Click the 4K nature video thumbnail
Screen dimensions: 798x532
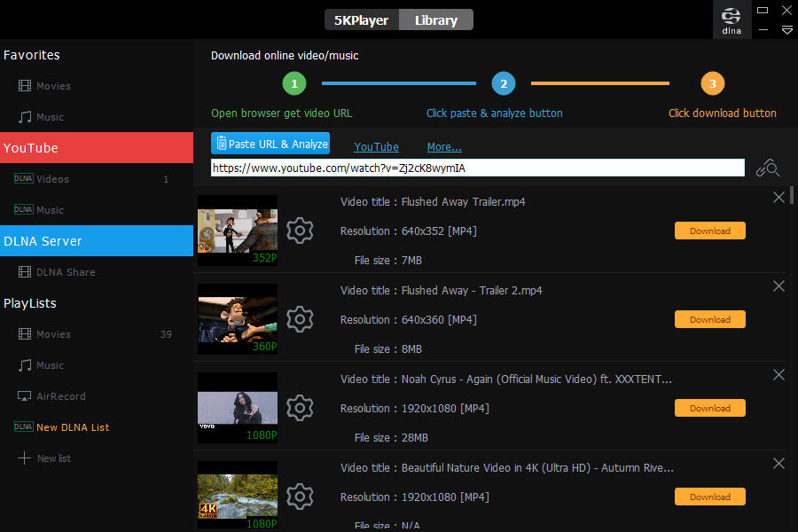[238, 495]
